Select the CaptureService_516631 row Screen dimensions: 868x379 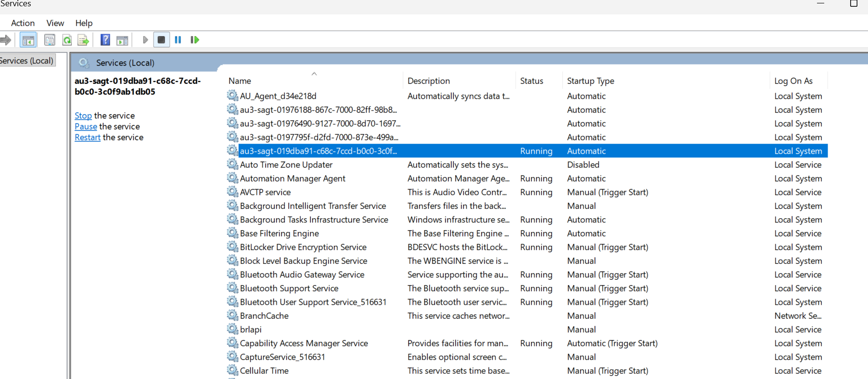527,357
